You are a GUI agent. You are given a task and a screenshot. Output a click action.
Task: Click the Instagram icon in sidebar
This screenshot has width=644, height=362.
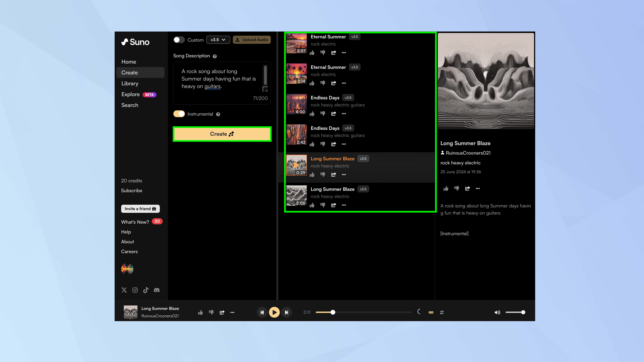pos(135,290)
